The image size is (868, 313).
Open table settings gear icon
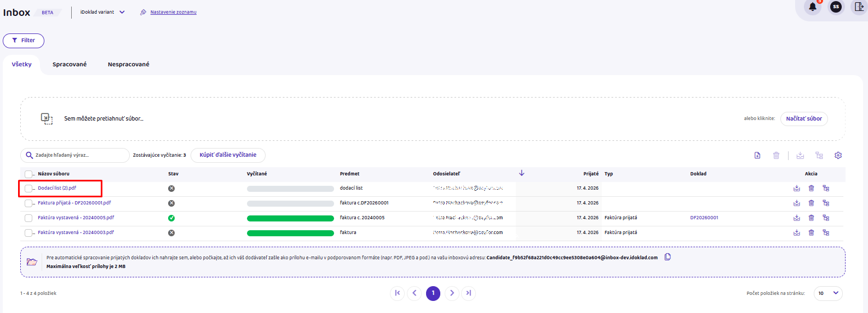(x=838, y=156)
